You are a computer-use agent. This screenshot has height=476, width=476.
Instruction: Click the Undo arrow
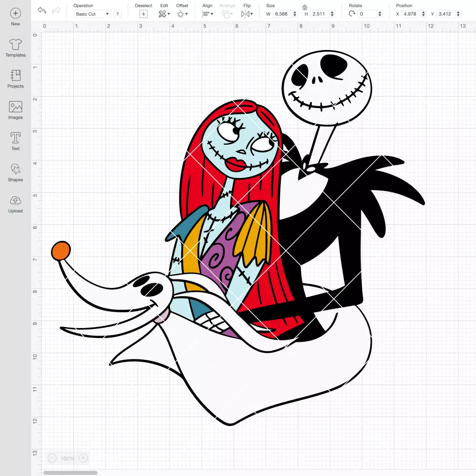(x=42, y=10)
